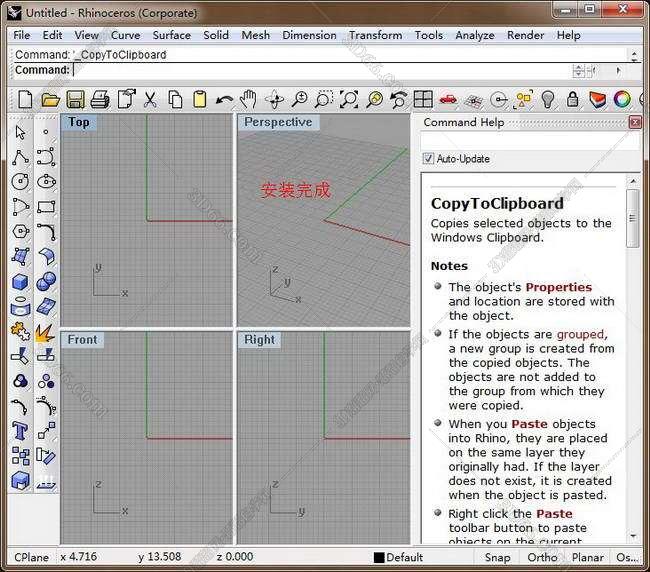This screenshot has width=650, height=572.
Task: Save the model with the floppy disk icon
Action: coord(75,99)
